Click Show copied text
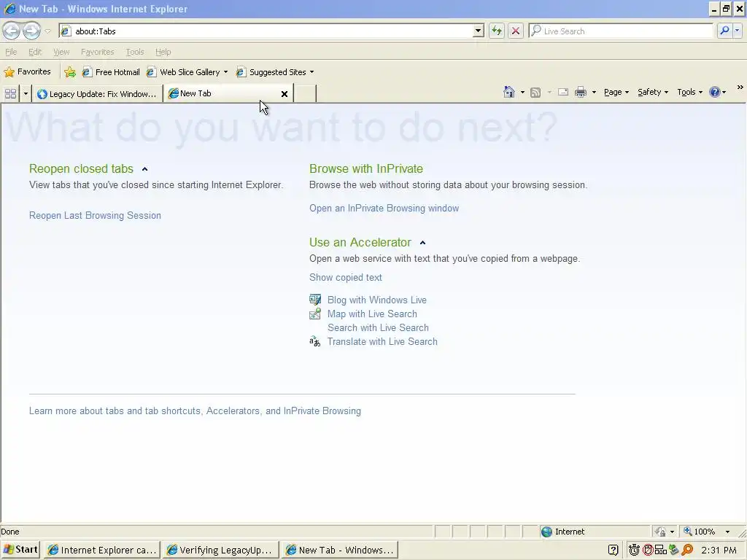 [x=345, y=277]
